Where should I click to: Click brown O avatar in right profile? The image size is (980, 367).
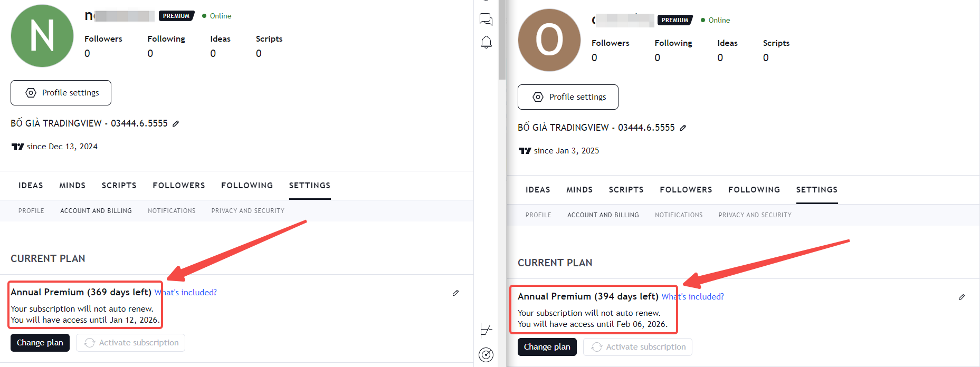pyautogui.click(x=549, y=40)
